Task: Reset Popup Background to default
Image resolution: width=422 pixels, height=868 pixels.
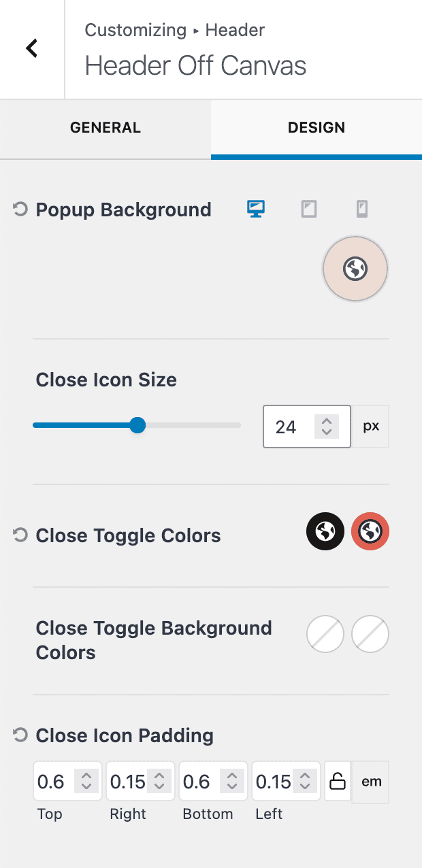Action: 18,209
